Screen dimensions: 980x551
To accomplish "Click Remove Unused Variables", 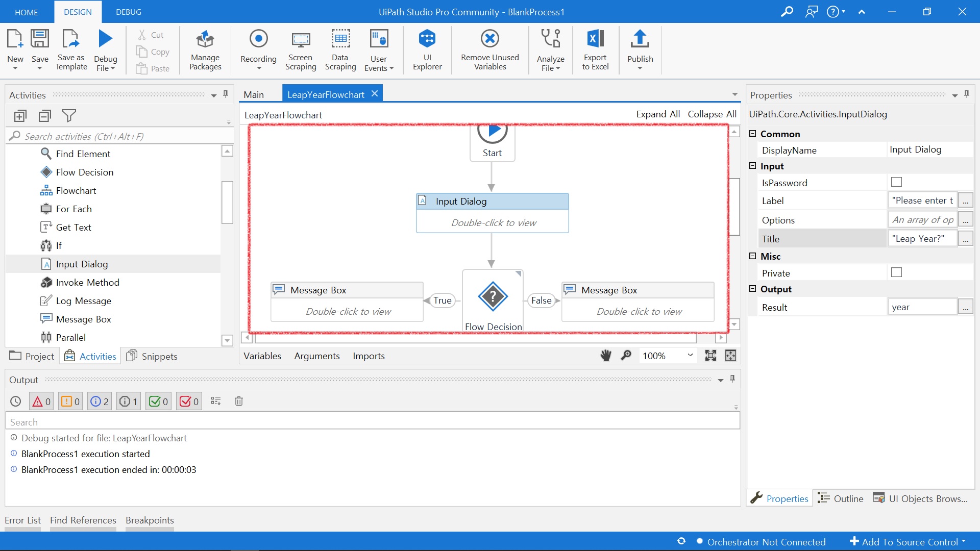I will 489,49.
